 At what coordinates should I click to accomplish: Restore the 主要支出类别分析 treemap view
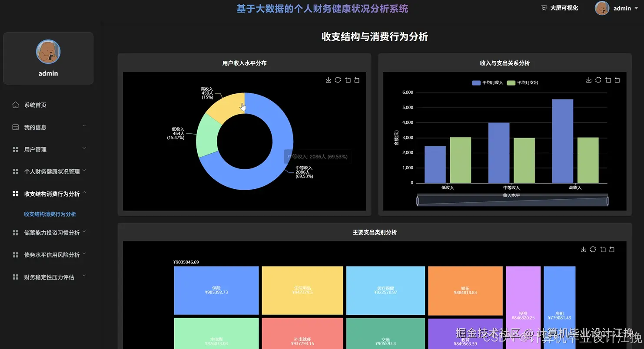tap(593, 249)
